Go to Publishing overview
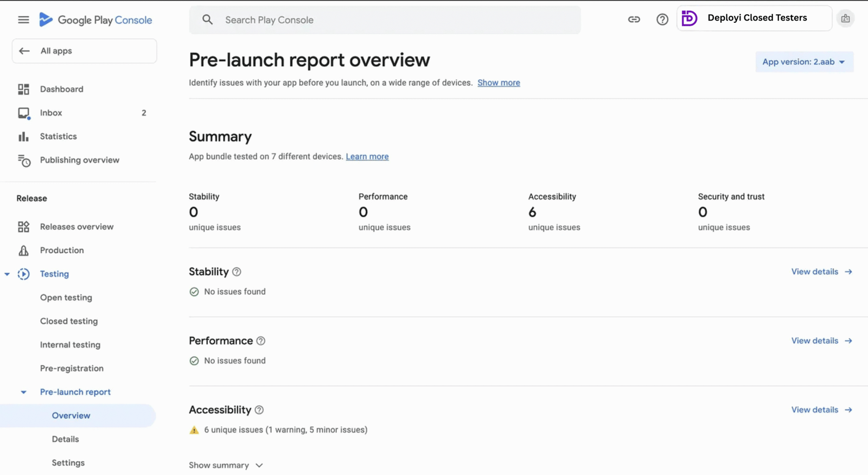Image resolution: width=868 pixels, height=475 pixels. (x=79, y=160)
